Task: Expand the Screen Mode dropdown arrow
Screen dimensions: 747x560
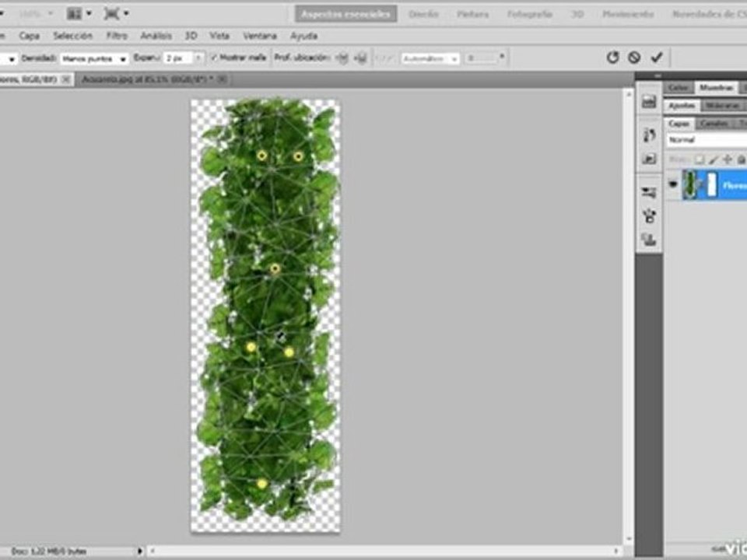Action: (126, 13)
